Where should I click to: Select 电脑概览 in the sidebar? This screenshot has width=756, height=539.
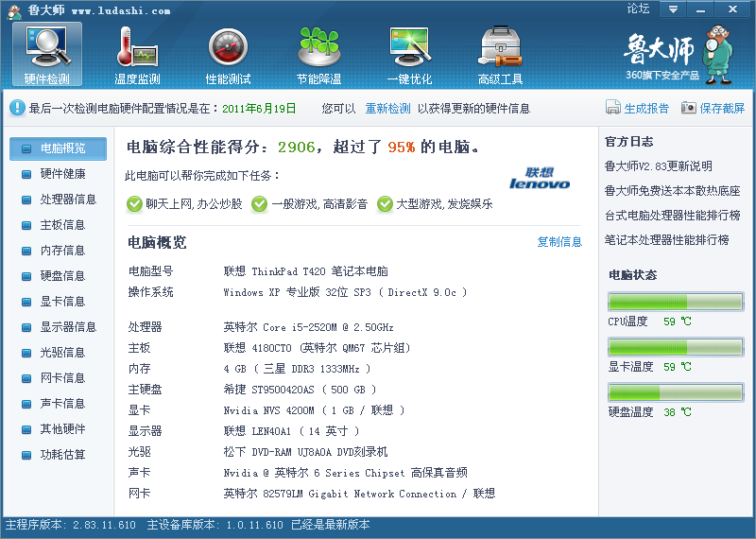pos(58,148)
